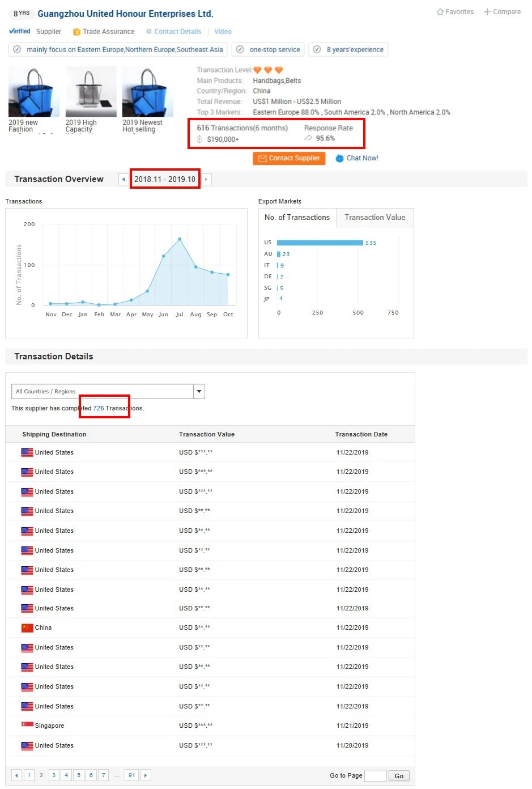Click the pagination previous page arrow
The image size is (532, 789).
click(16, 775)
